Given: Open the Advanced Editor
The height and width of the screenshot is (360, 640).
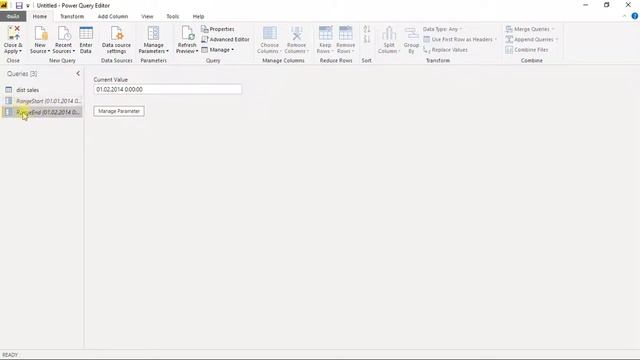Looking at the screenshot, I should 225,40.
